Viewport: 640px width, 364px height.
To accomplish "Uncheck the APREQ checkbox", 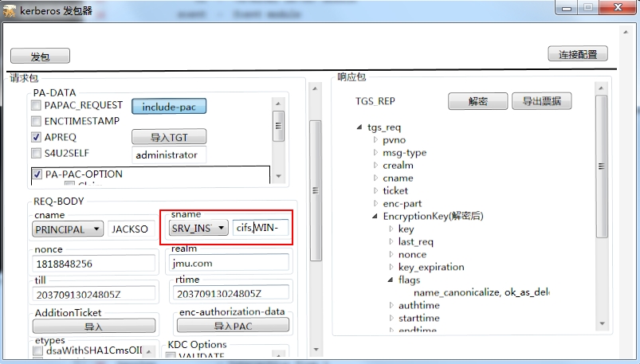I will point(36,137).
